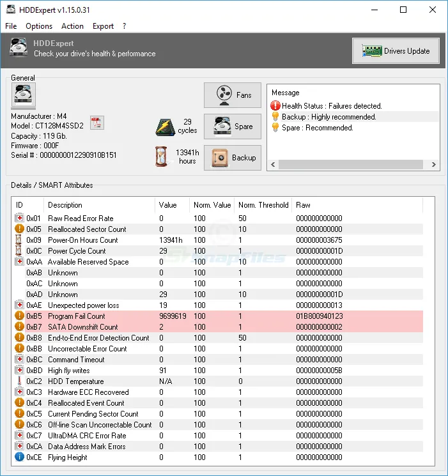
Task: Click the Fans button
Action: coord(233,95)
